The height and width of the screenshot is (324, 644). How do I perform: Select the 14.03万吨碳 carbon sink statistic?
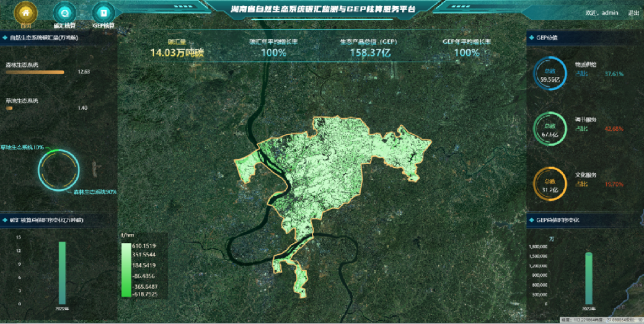pyautogui.click(x=177, y=53)
